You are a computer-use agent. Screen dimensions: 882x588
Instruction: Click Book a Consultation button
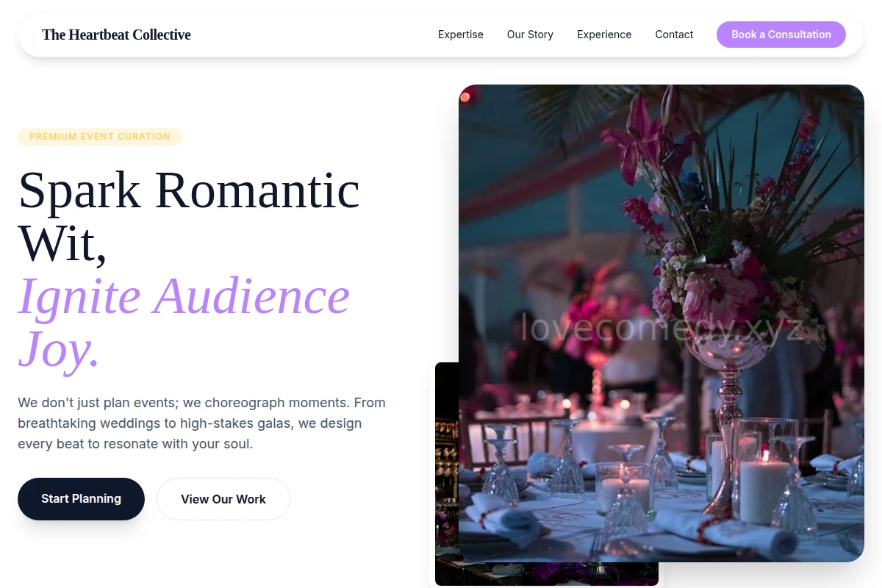coord(781,35)
